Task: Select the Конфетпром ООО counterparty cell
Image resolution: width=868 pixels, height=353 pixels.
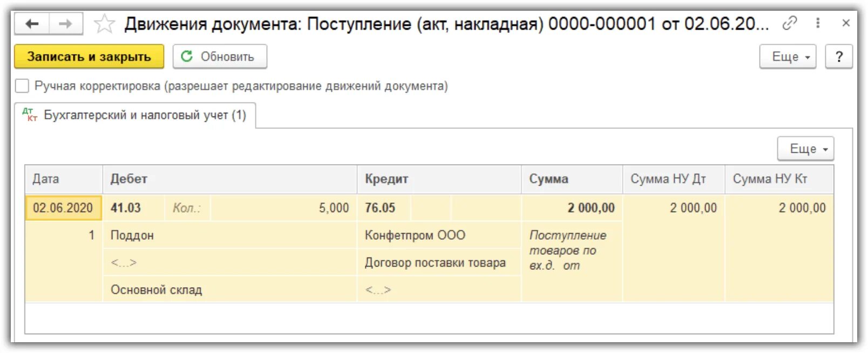Action: [x=415, y=235]
